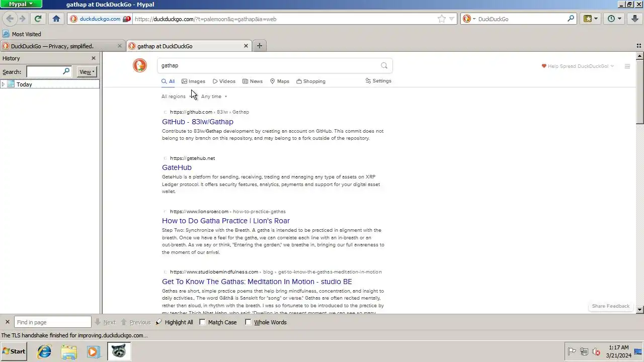Bookmark this page with the star icon
644x362 pixels.
tap(442, 19)
